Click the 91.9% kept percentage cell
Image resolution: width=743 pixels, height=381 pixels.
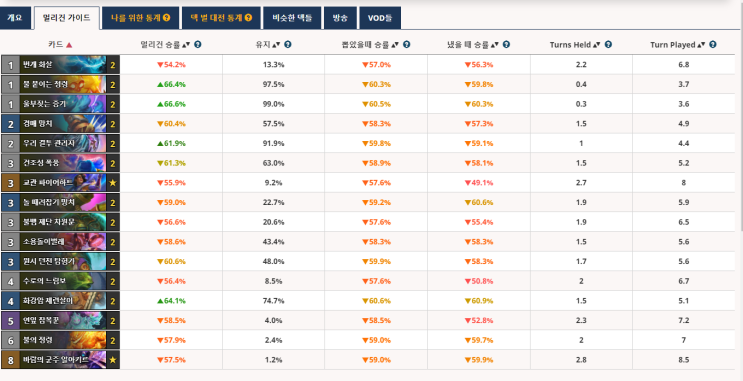273,143
